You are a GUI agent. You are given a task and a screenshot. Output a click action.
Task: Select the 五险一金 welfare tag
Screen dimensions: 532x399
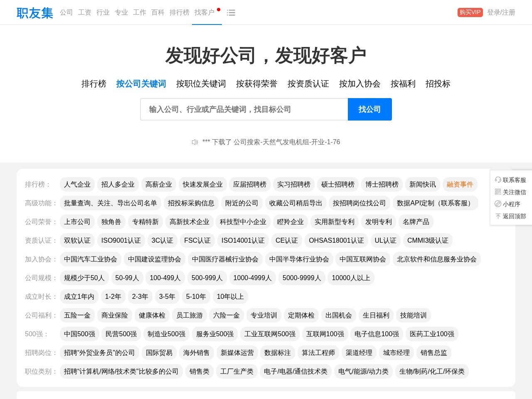[77, 315]
